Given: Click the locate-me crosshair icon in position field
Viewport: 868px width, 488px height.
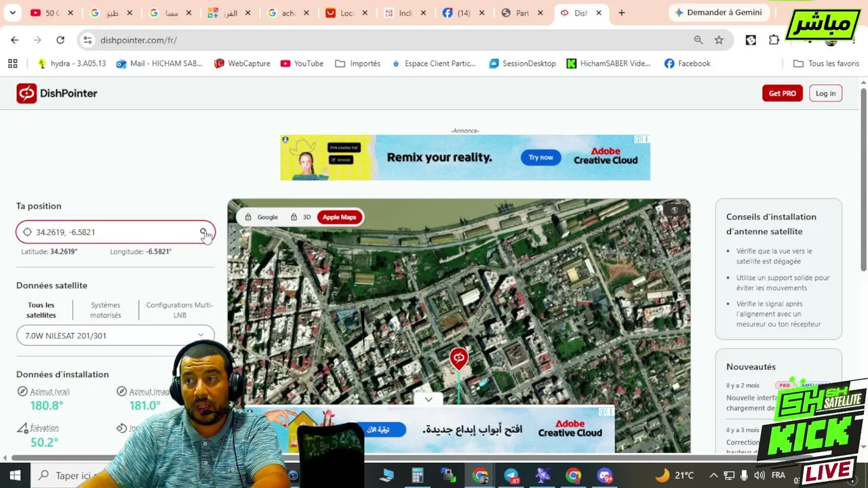Looking at the screenshot, I should pos(27,232).
